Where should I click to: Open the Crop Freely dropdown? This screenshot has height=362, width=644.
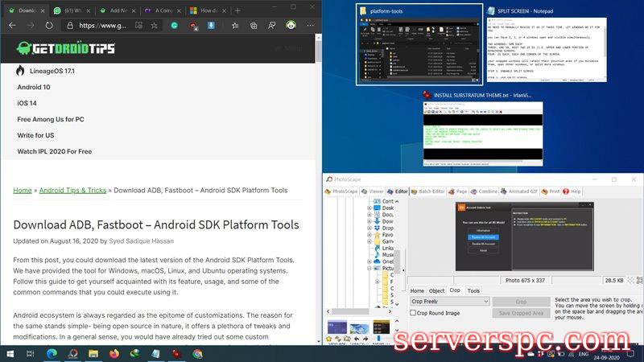(449, 301)
